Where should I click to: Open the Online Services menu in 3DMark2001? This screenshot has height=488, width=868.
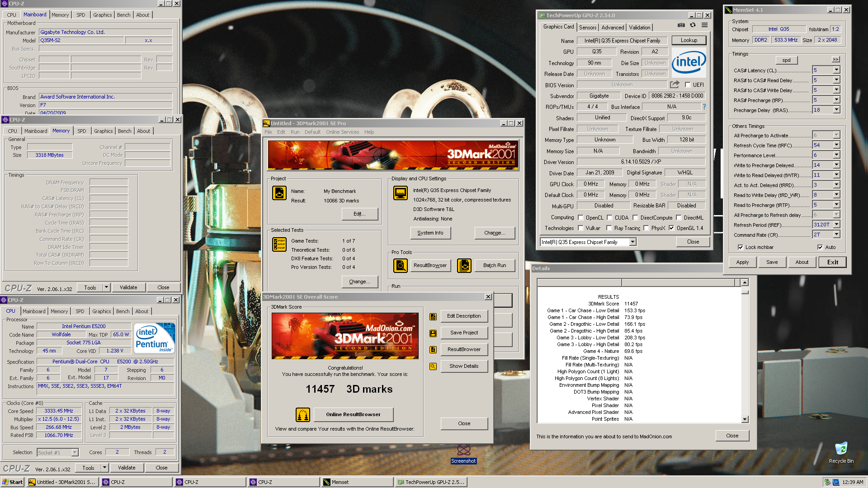(x=342, y=132)
